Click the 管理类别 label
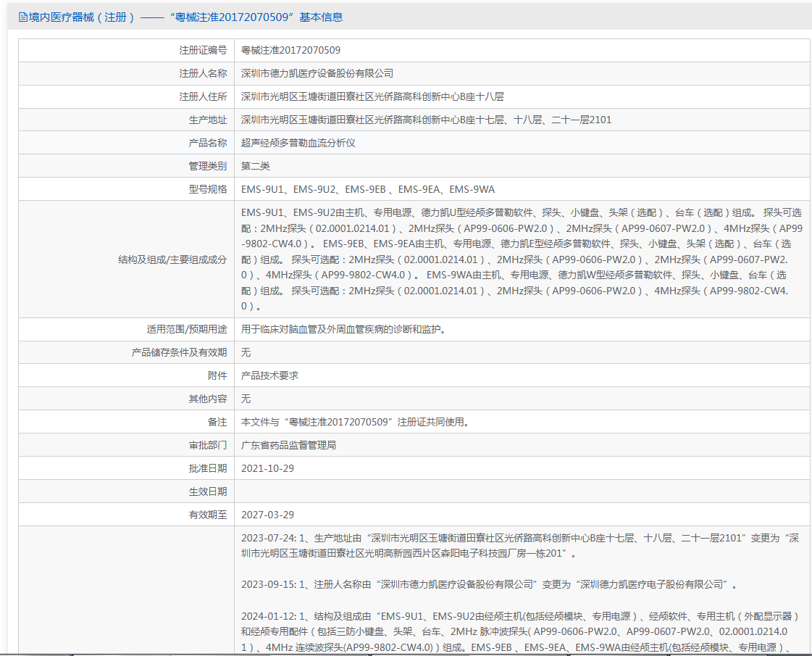812x656 pixels. tap(208, 166)
